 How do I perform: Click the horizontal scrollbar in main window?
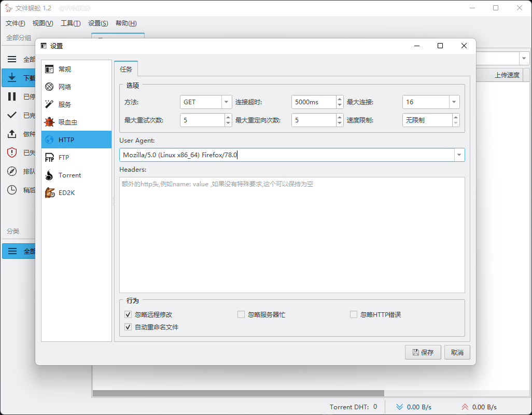click(x=238, y=393)
